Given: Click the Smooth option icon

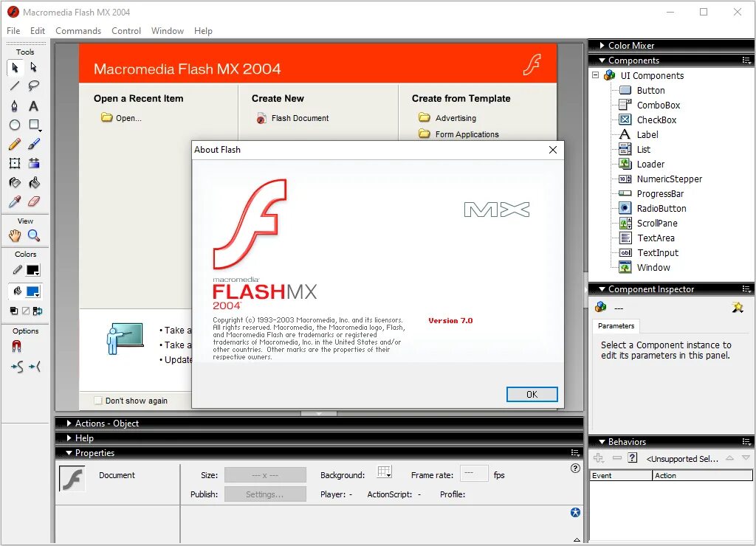Looking at the screenshot, I should 18,367.
